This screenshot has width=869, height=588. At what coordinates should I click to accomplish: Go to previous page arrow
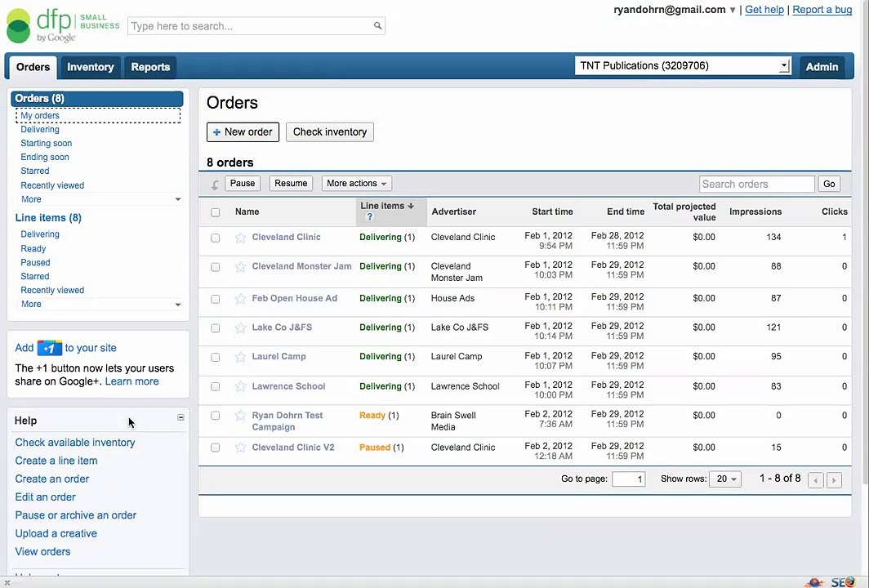[x=815, y=479]
